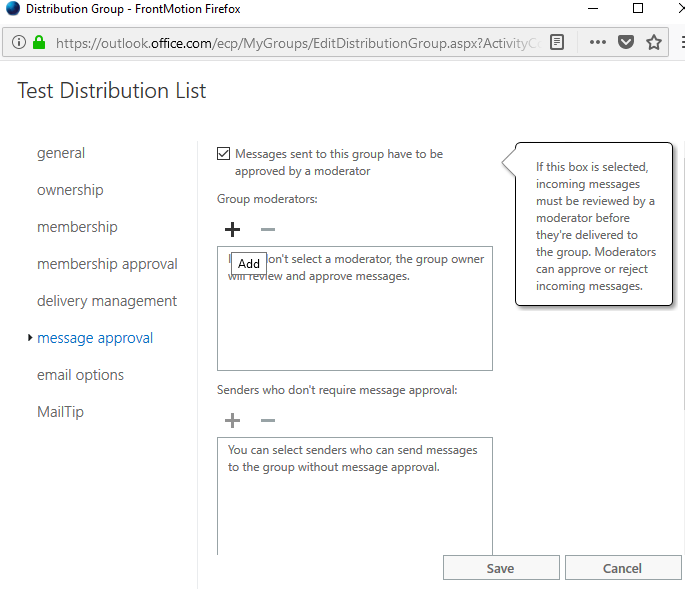Open the site information icon
This screenshot has width=685, height=589.
point(18,43)
